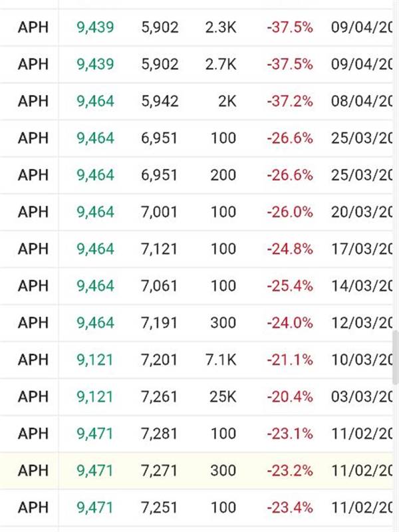Click the 5,942 price value
Viewport: 399px width, 532px height.
pos(160,102)
